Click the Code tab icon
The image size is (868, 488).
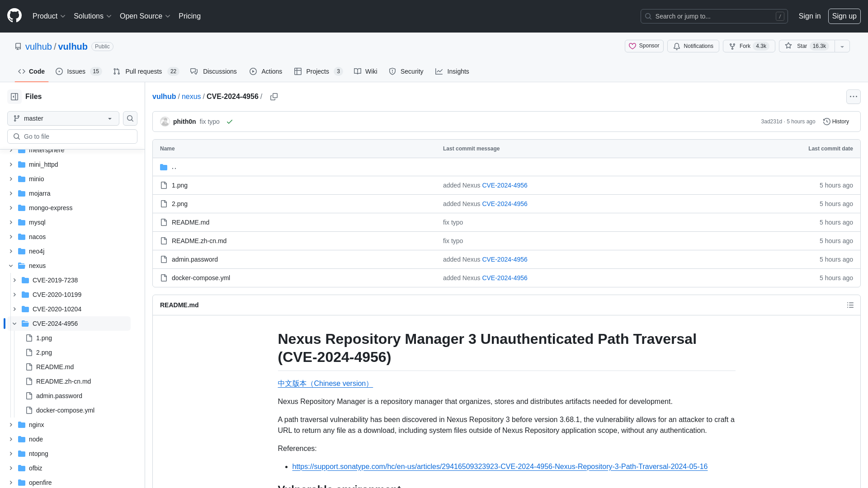coord(21,71)
